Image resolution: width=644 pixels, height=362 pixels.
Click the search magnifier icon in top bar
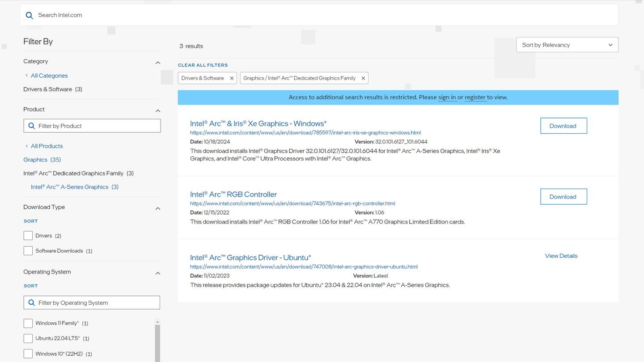click(x=30, y=15)
